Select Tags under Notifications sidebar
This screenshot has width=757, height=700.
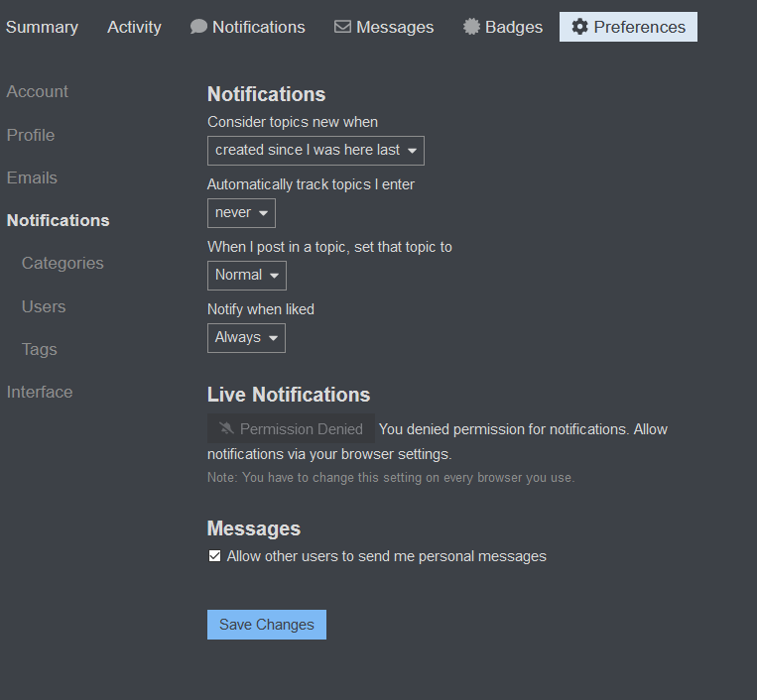coord(40,349)
